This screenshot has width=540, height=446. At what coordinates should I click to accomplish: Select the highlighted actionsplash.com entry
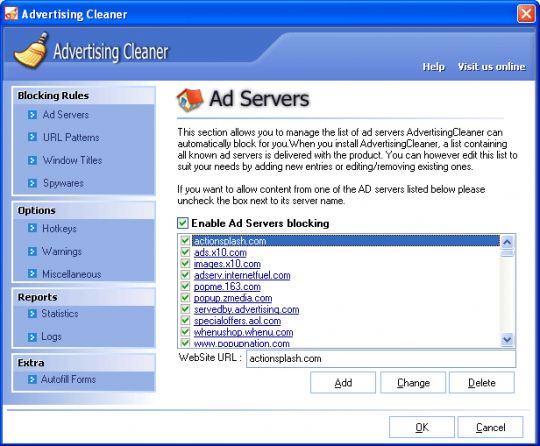(345, 241)
